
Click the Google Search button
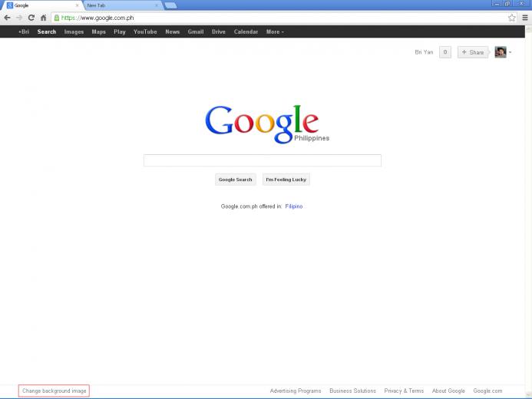tap(236, 180)
